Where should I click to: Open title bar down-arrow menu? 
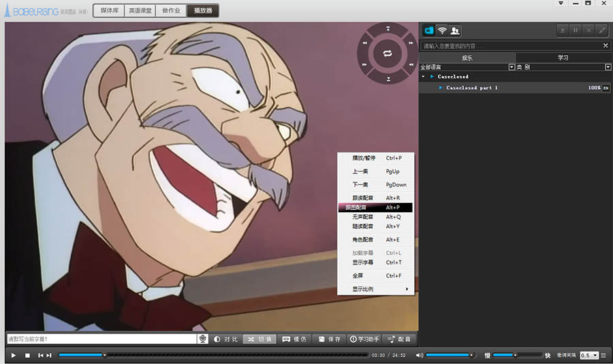pyautogui.click(x=561, y=3)
